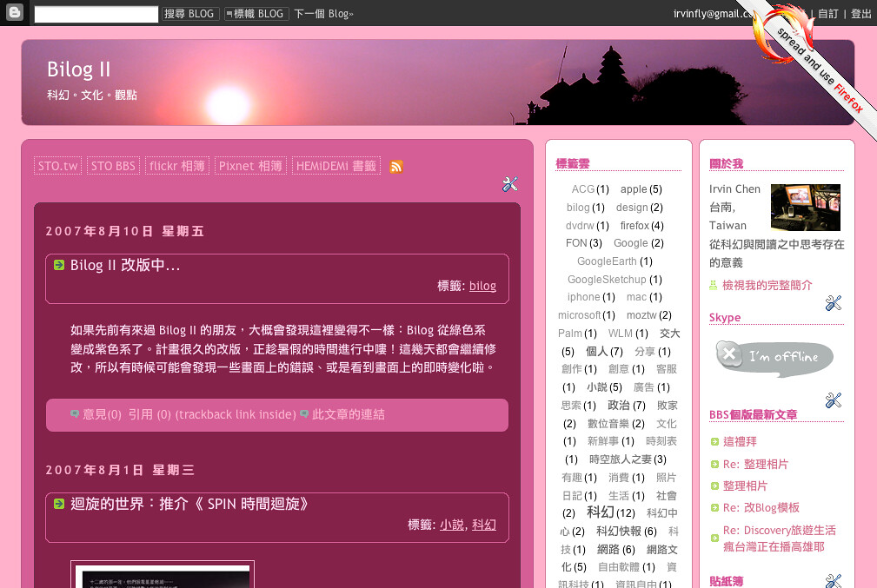Click the 登出 logout link

tap(860, 14)
